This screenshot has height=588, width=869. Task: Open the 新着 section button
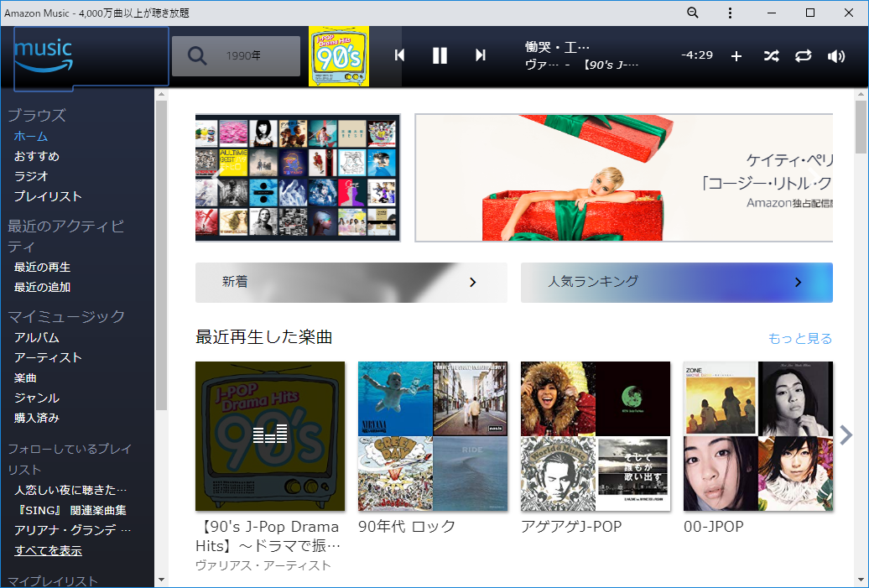coord(351,283)
